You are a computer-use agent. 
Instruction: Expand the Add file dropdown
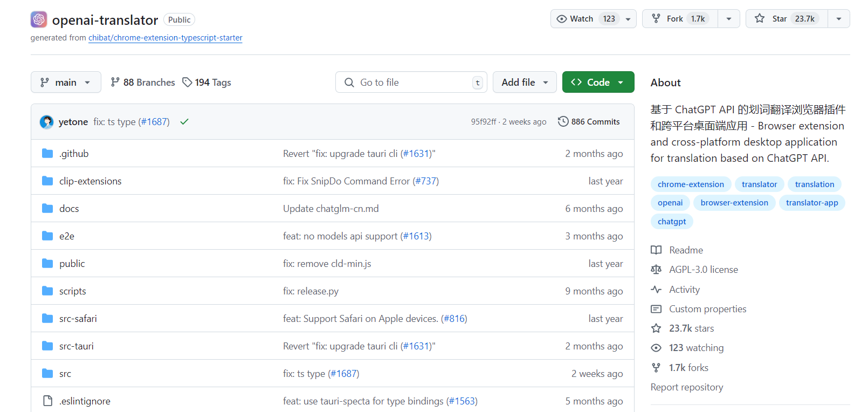click(x=524, y=83)
